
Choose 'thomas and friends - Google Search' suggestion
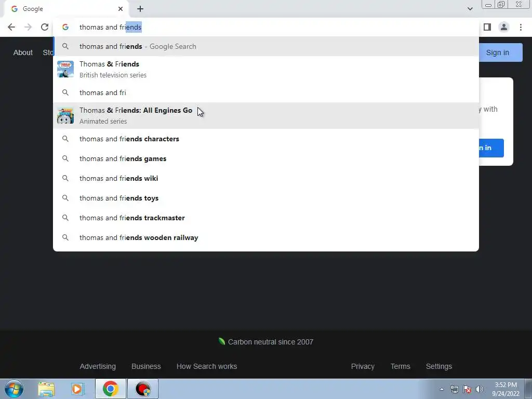[266, 46]
